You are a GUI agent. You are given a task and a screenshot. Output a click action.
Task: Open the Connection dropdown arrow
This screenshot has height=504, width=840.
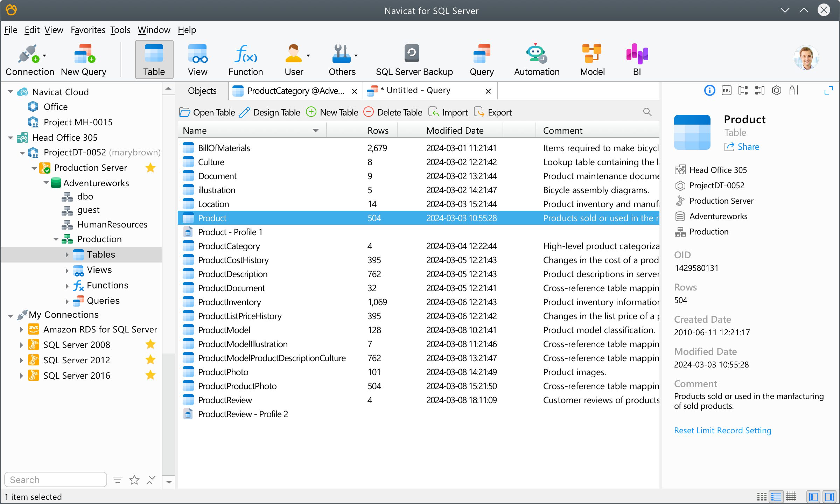click(44, 56)
